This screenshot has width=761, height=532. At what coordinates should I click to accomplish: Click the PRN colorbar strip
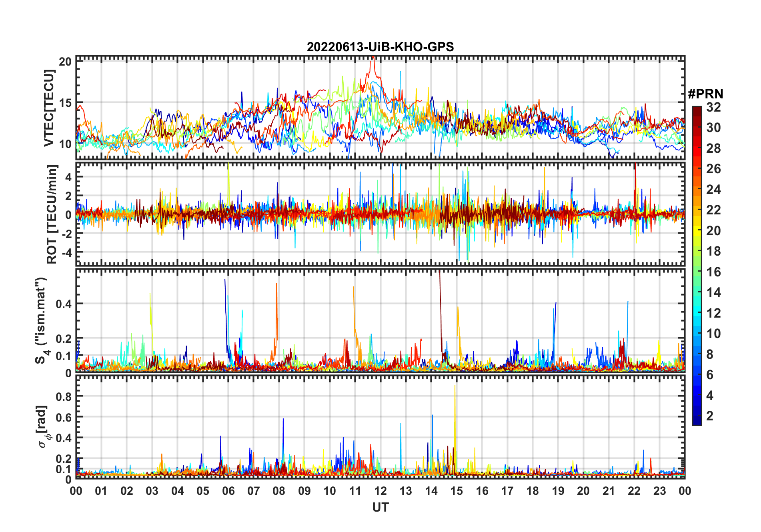pos(697,266)
